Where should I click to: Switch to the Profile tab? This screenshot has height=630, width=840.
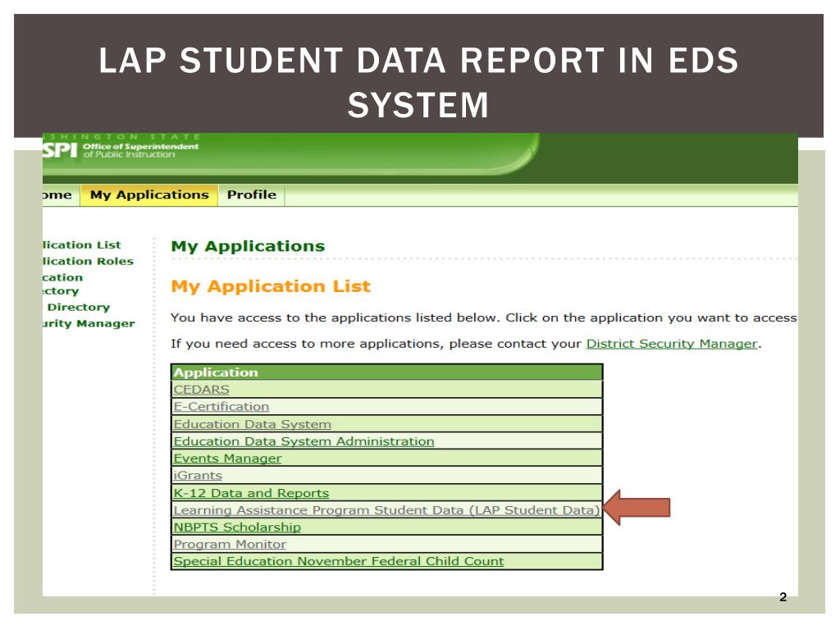coord(251,195)
